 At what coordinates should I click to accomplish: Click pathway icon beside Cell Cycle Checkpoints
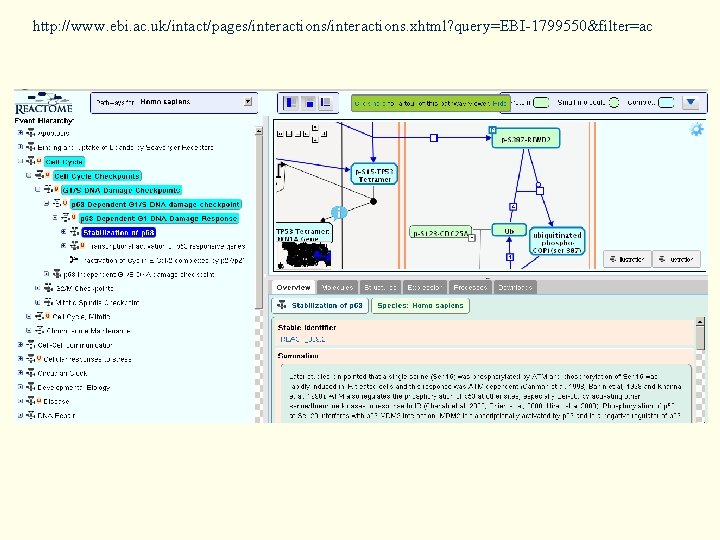(x=39, y=175)
